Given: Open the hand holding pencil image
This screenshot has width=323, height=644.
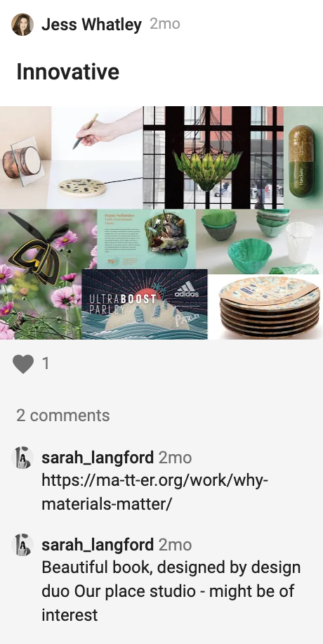Looking at the screenshot, I should pyautogui.click(x=98, y=157).
